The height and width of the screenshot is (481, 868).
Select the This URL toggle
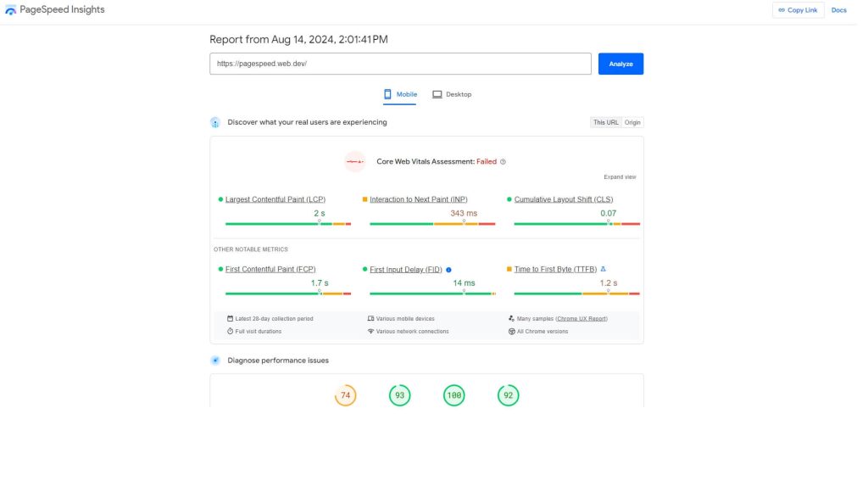605,122
